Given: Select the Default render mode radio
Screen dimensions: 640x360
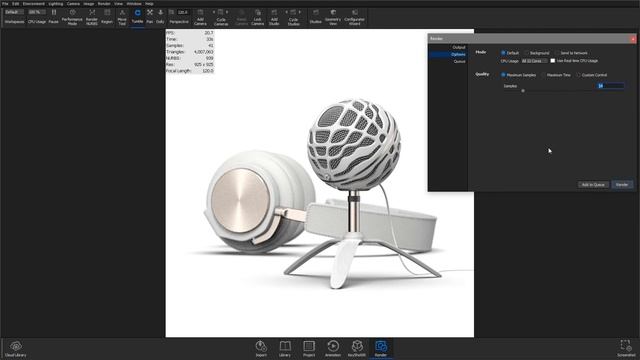Looking at the screenshot, I should pos(503,53).
